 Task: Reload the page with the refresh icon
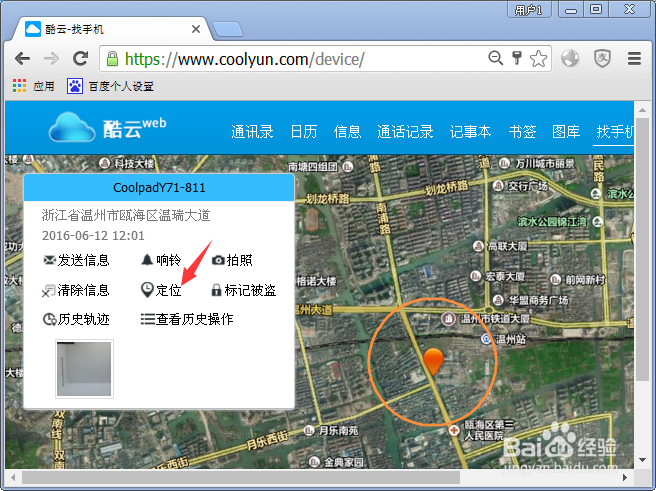[80, 59]
